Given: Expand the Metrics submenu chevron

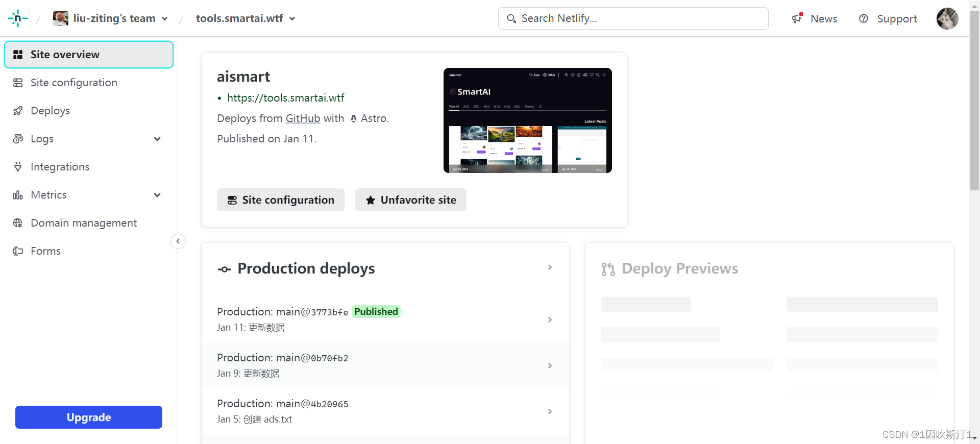Looking at the screenshot, I should pyautogui.click(x=157, y=195).
